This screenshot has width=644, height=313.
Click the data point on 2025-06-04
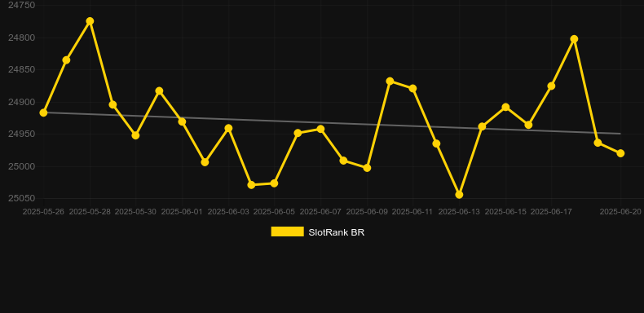(251, 185)
